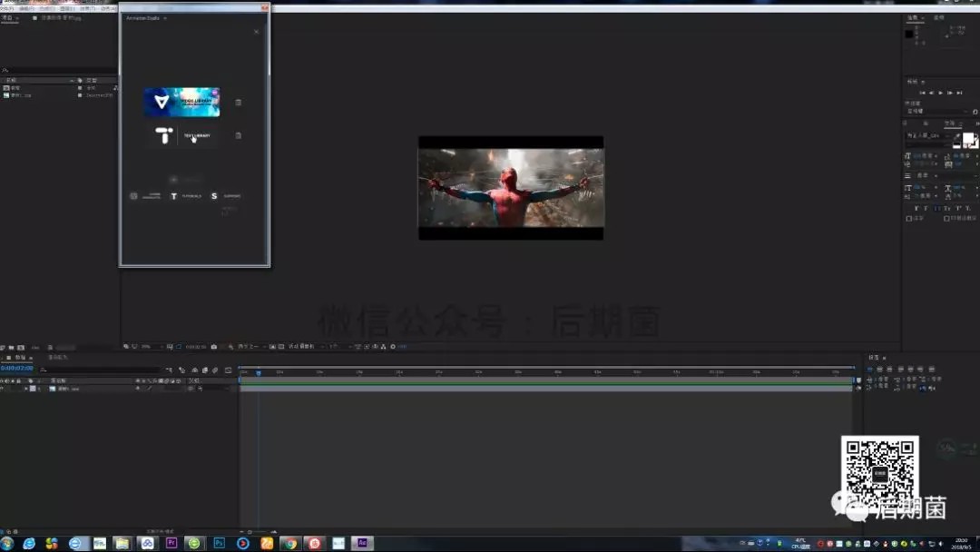Expand the layer 1 properties triangle
This screenshot has height=552, width=980.
coord(25,389)
